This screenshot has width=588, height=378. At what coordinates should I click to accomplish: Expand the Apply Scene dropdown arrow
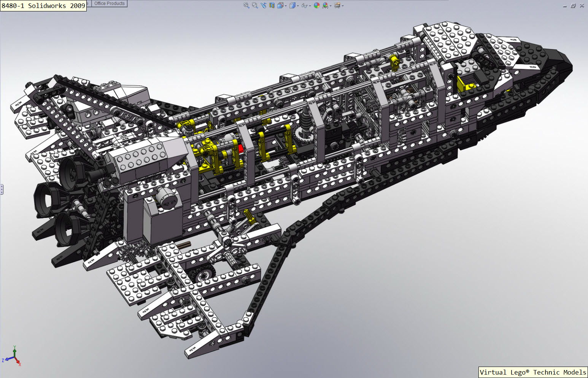pyautogui.click(x=331, y=6)
